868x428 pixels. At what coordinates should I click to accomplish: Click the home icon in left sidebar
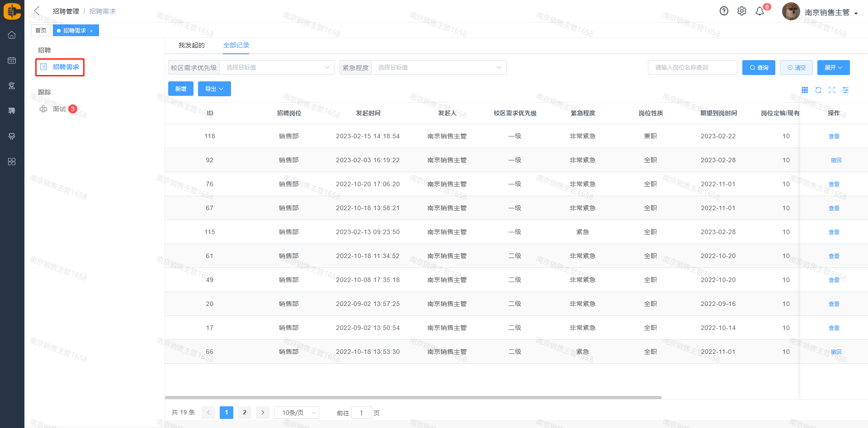(12, 35)
